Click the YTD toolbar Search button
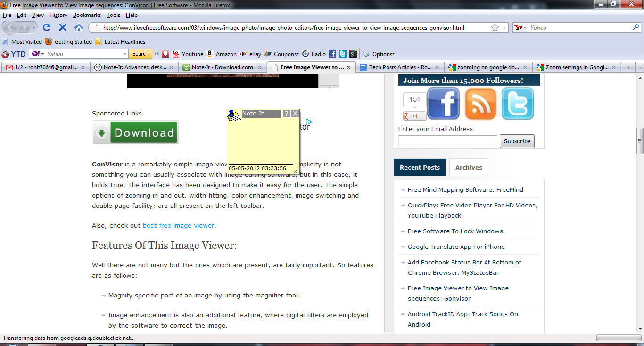Screen dimensions: 644x346 tap(140, 54)
